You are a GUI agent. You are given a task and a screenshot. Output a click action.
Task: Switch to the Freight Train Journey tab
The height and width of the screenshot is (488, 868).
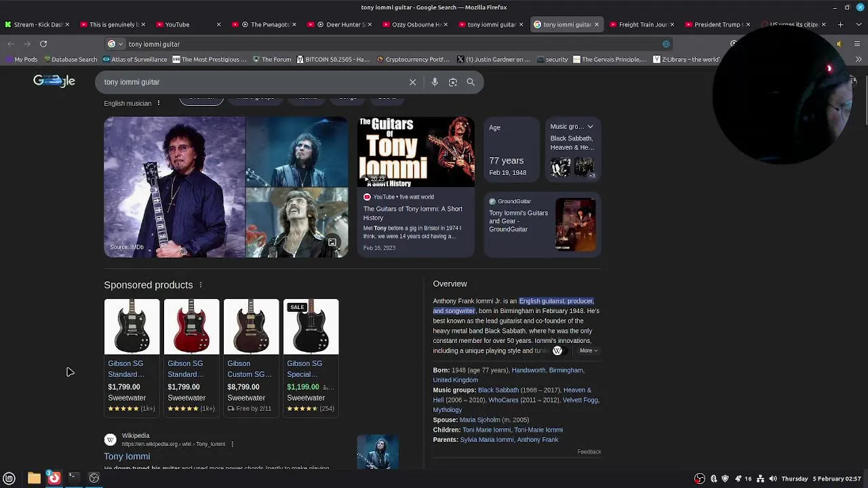click(x=641, y=24)
